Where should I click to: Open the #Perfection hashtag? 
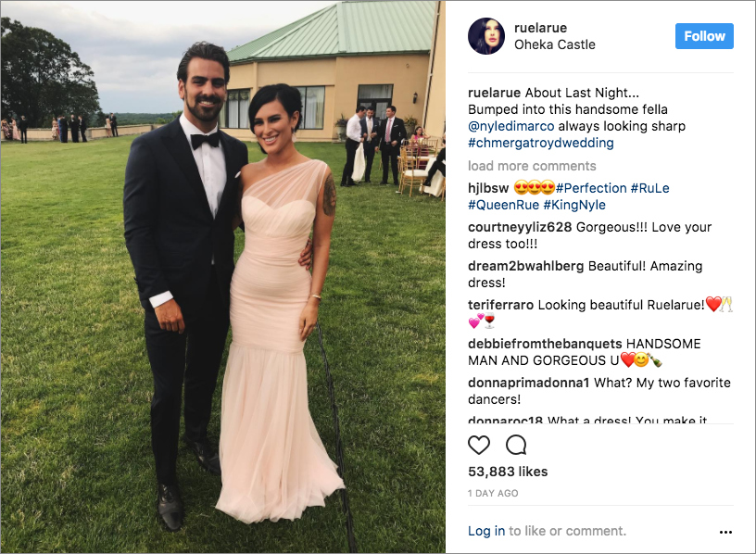(x=591, y=188)
